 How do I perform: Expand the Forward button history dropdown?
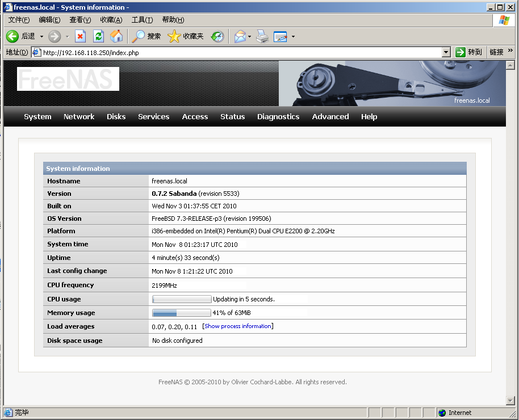pyautogui.click(x=67, y=36)
